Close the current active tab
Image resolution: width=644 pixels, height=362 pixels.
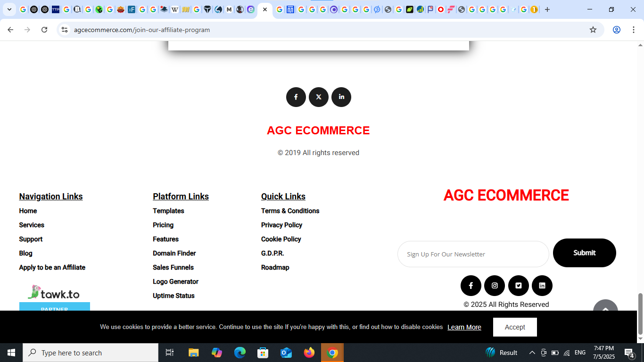point(265,9)
